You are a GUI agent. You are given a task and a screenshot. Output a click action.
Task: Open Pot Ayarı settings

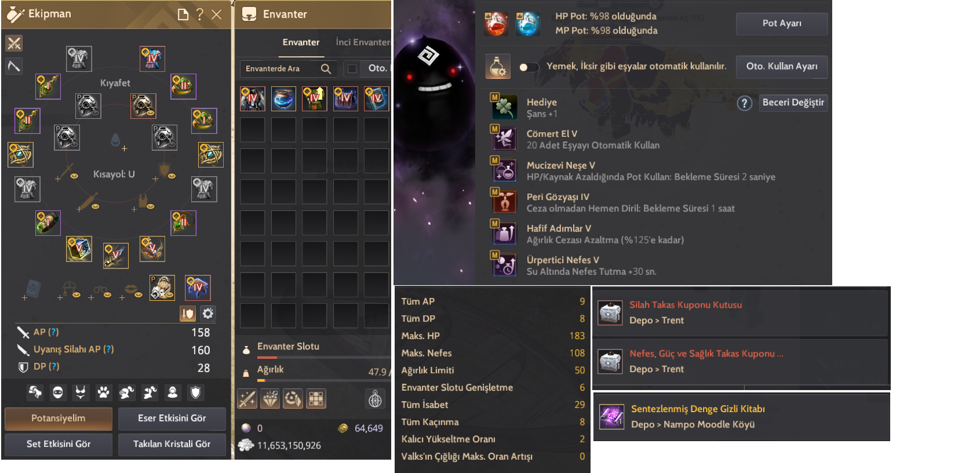[782, 23]
